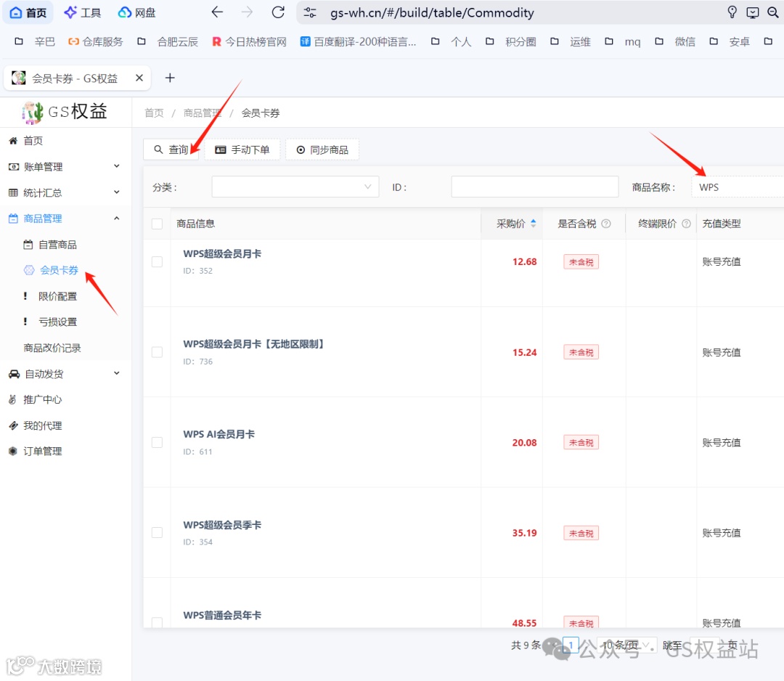Click the zoom magnifier icon in address bar
The image size is (784, 681).
tap(773, 12)
